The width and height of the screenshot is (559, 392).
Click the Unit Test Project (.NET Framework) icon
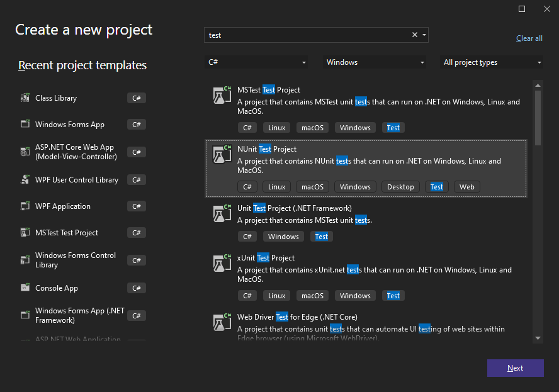coord(222,213)
